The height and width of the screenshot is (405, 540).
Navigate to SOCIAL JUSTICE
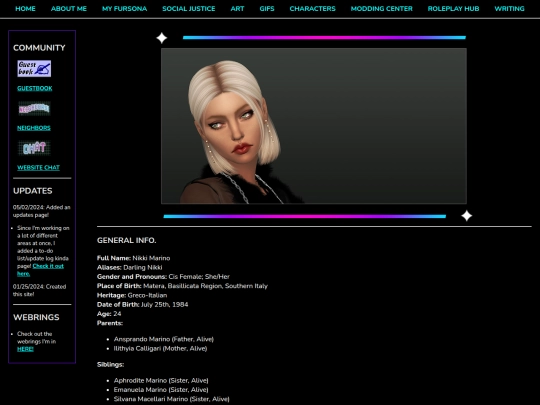(x=189, y=9)
